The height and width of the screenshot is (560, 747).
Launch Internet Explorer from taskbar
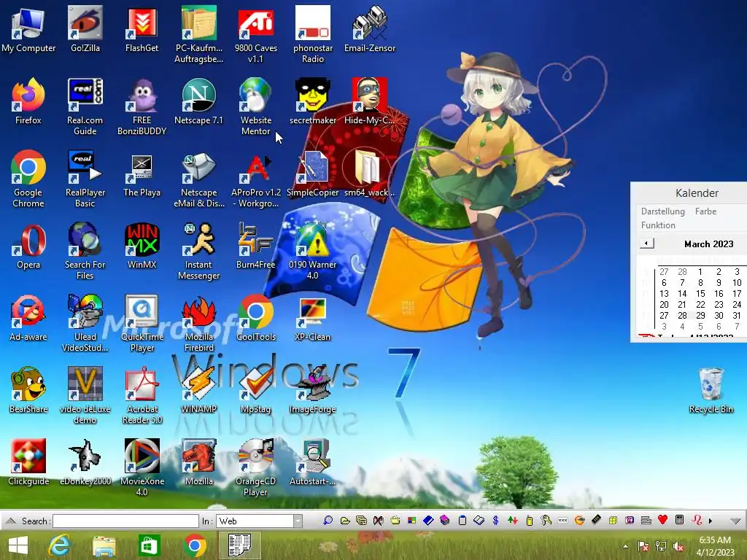(x=60, y=545)
